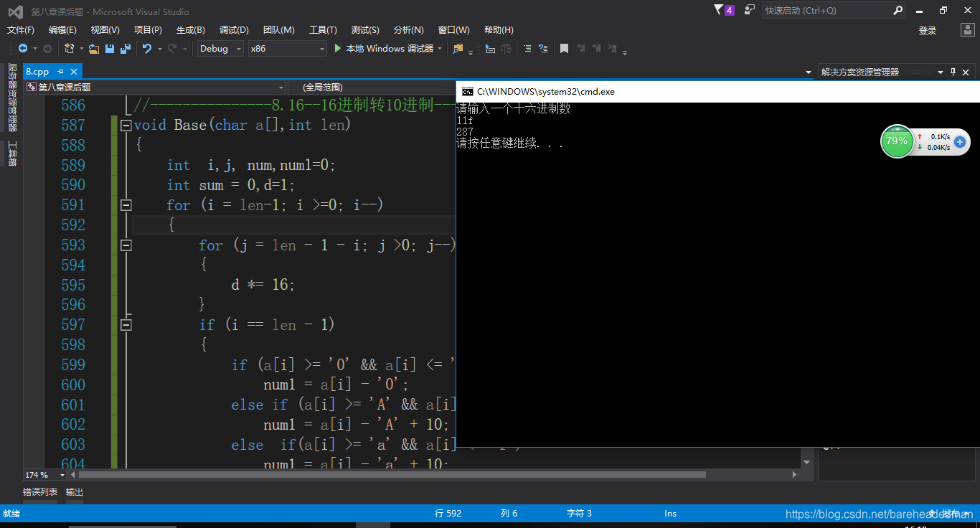Open the 工具箱 side tab
The image size is (980, 528).
click(x=11, y=153)
